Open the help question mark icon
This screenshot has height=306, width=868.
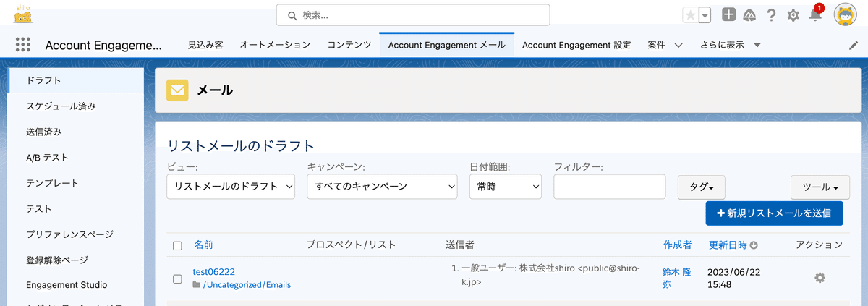pyautogui.click(x=772, y=14)
